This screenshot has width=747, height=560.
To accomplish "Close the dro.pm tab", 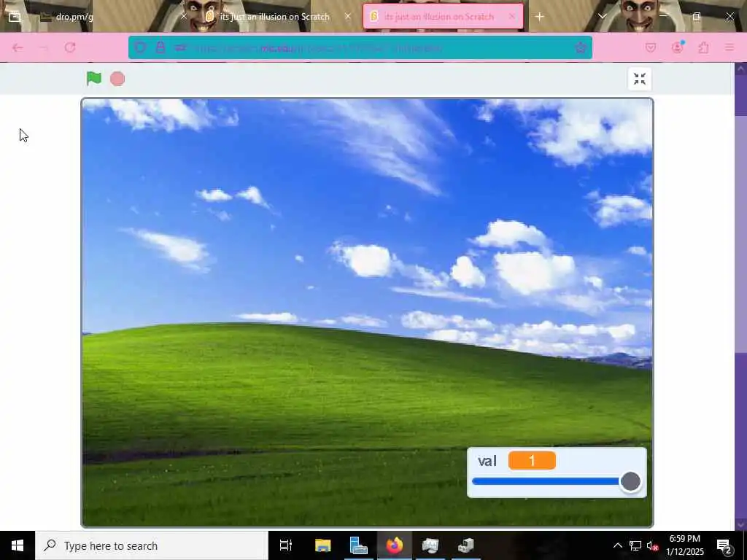I will pos(184,17).
